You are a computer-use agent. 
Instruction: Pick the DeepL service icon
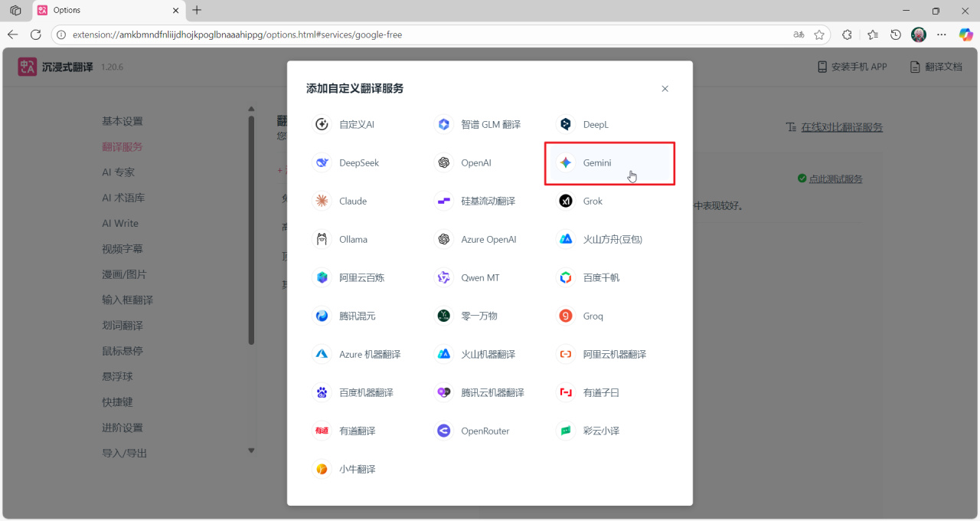(566, 124)
